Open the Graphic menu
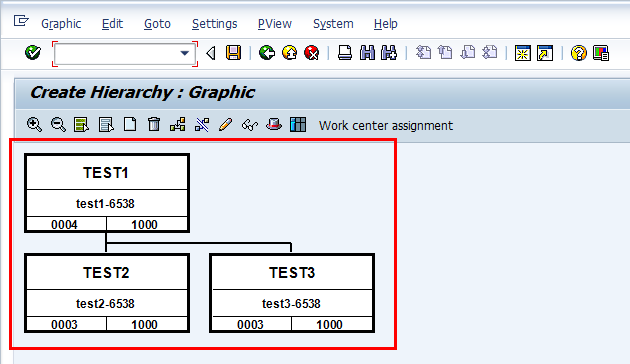The height and width of the screenshot is (364, 630). (x=61, y=24)
